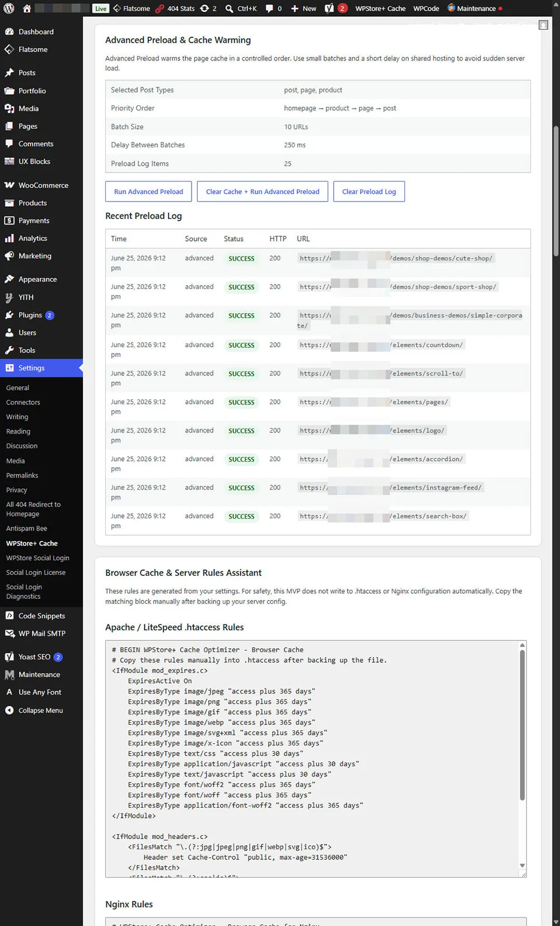Click the main page vertical scrollbar

pos(556,190)
